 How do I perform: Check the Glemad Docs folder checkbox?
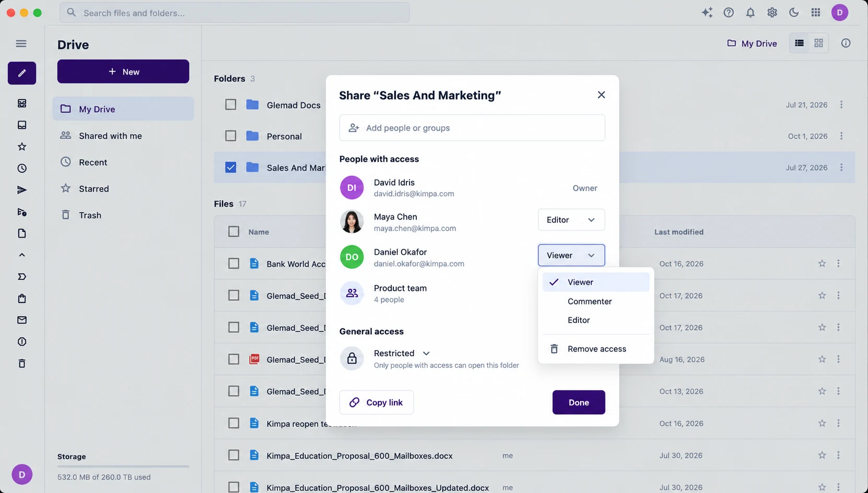click(x=231, y=105)
